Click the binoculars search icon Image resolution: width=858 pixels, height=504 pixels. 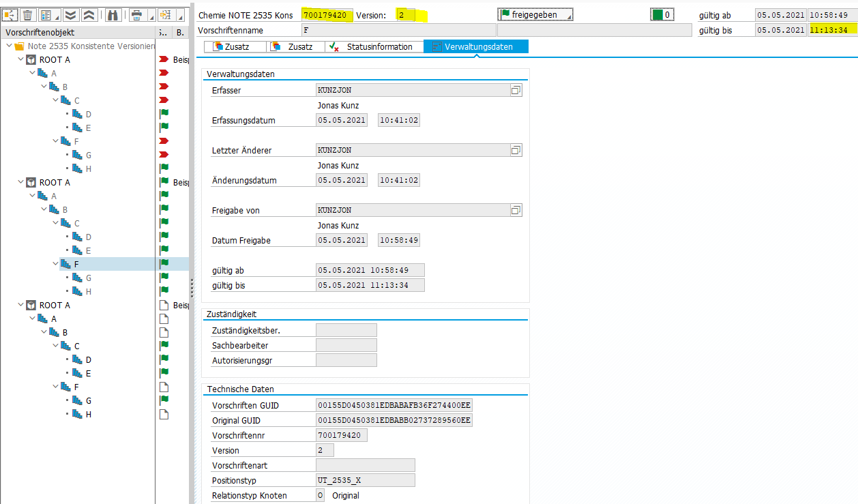tap(113, 15)
